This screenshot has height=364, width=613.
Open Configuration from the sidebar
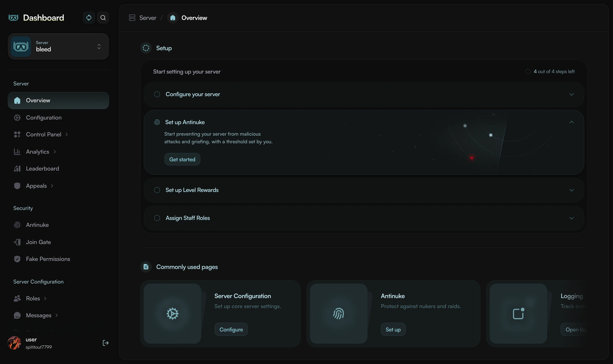coord(58,118)
